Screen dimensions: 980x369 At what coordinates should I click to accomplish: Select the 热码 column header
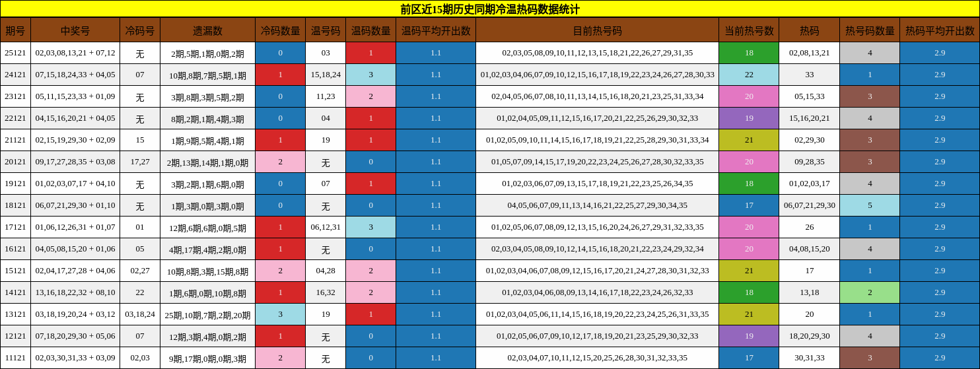click(809, 30)
